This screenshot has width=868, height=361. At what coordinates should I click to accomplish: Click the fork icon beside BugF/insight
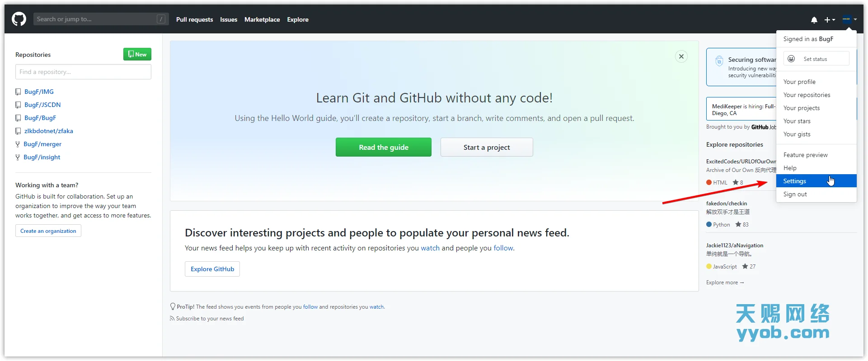pyautogui.click(x=18, y=157)
